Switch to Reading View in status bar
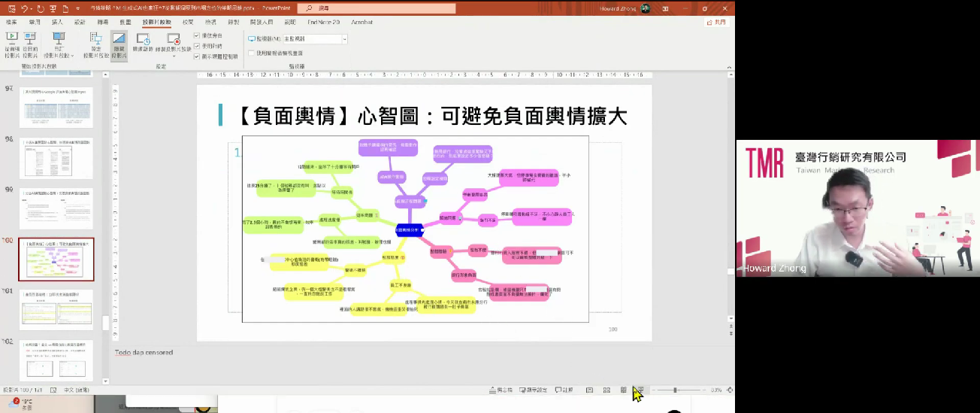The height and width of the screenshot is (413, 980). [624, 390]
